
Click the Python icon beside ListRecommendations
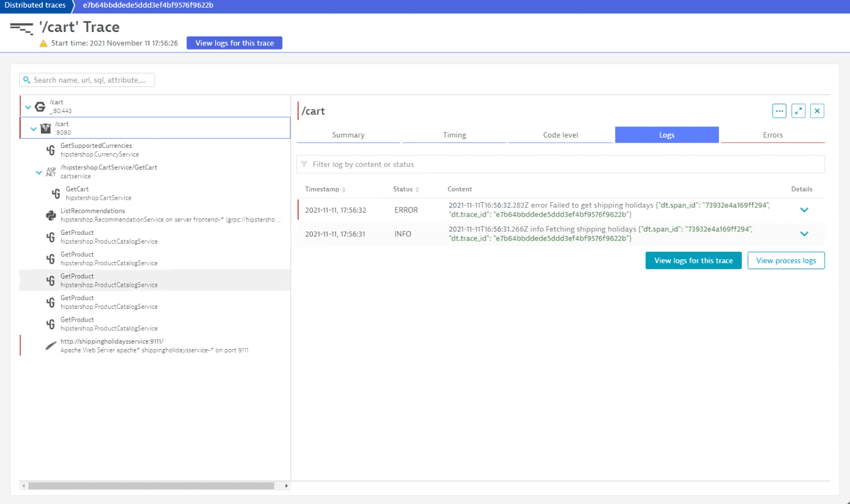pos(51,216)
